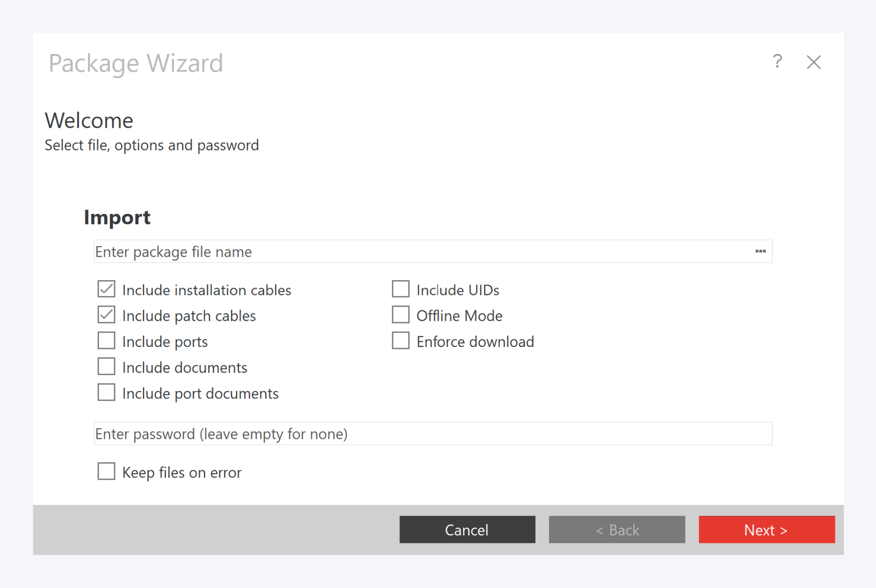Click the Welcome page heading

(x=89, y=121)
